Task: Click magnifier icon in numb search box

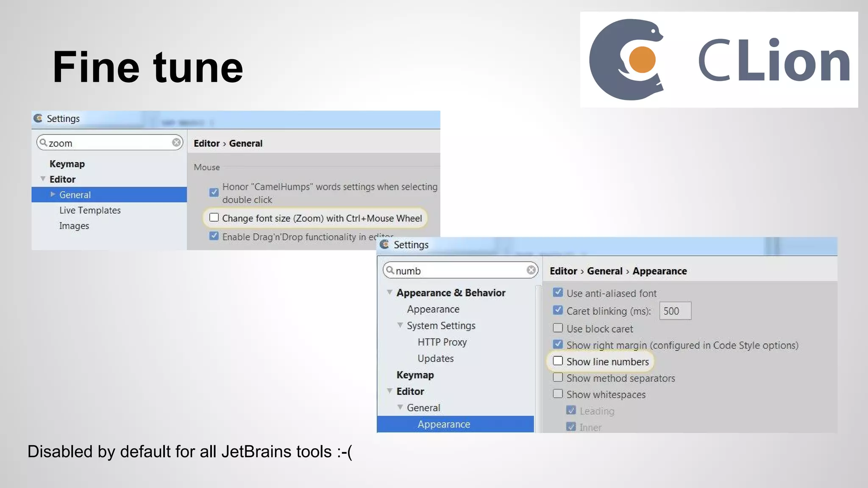Action: [x=390, y=270]
